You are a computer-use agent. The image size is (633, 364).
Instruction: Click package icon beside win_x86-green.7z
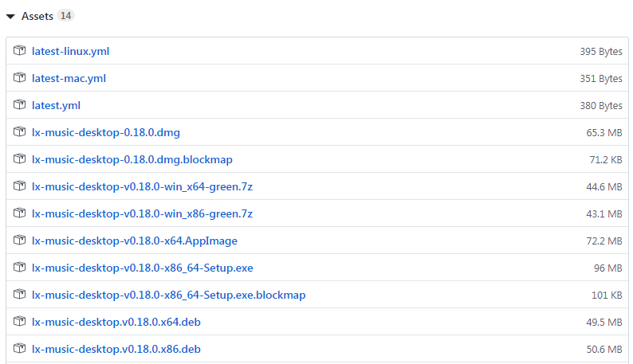(19, 213)
